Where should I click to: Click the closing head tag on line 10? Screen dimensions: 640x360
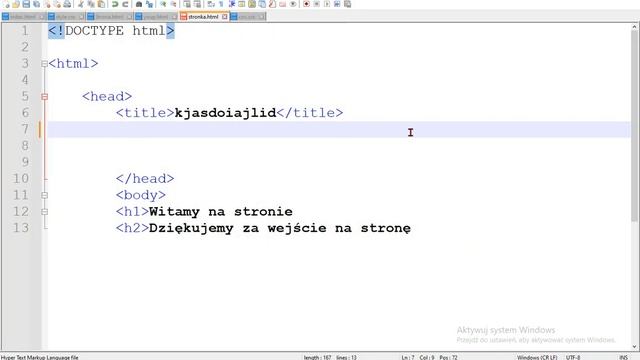tap(145, 179)
